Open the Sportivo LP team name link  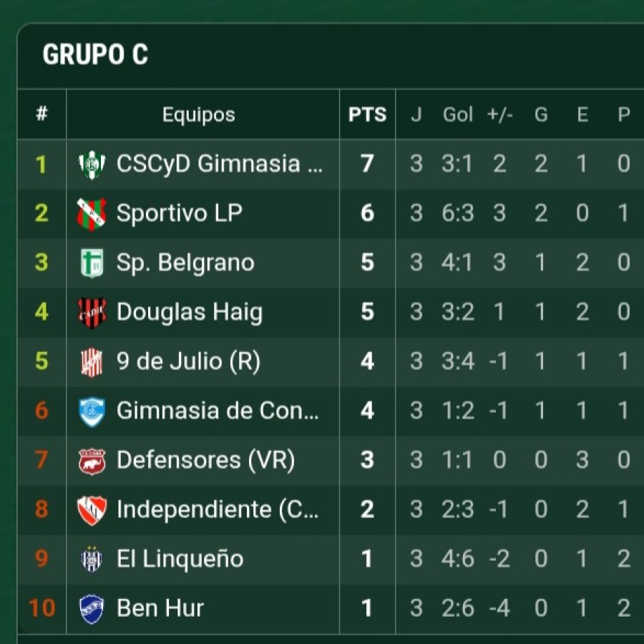click(179, 213)
